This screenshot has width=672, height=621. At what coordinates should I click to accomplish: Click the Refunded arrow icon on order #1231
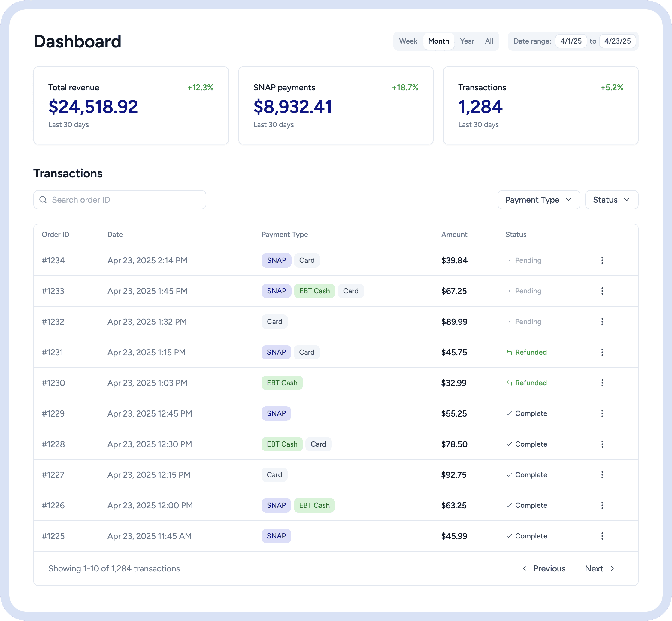509,352
